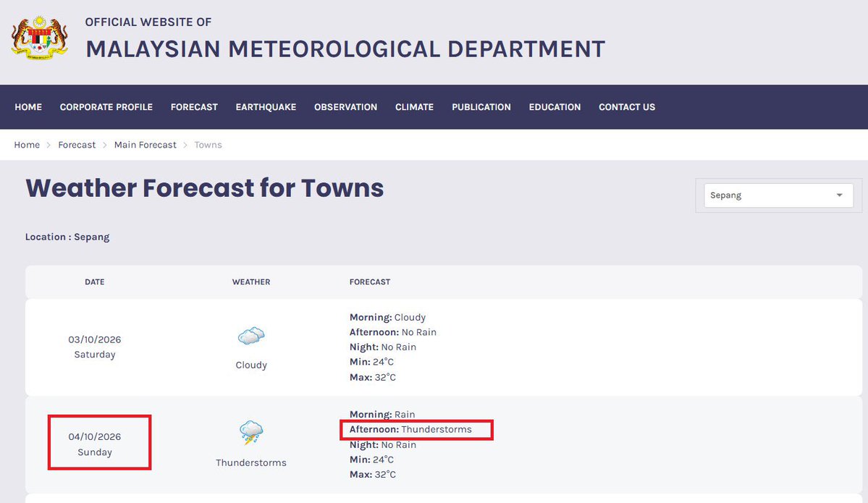The height and width of the screenshot is (503, 868).
Task: Open the Corporate Profile menu
Action: pyautogui.click(x=106, y=107)
